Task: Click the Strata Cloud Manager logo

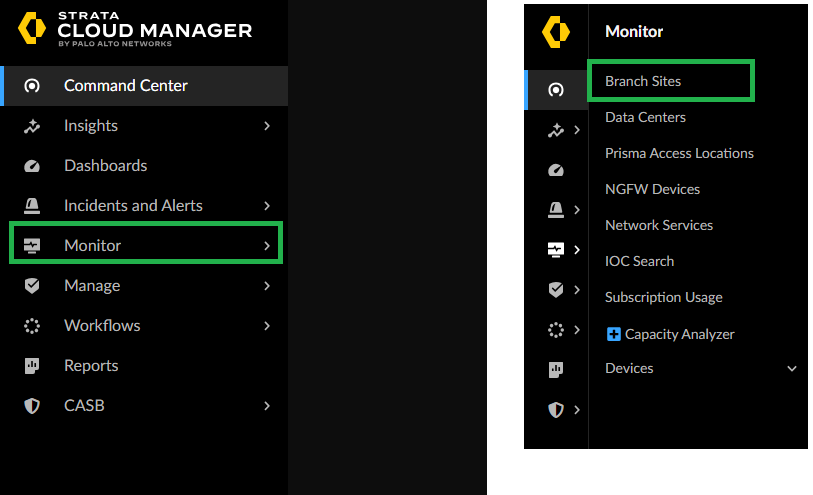Action: pyautogui.click(x=134, y=30)
